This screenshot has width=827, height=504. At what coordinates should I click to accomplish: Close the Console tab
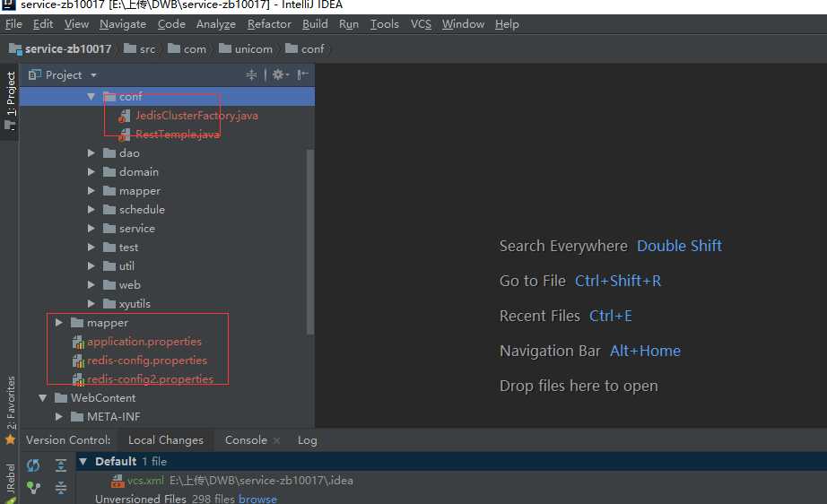(x=276, y=440)
